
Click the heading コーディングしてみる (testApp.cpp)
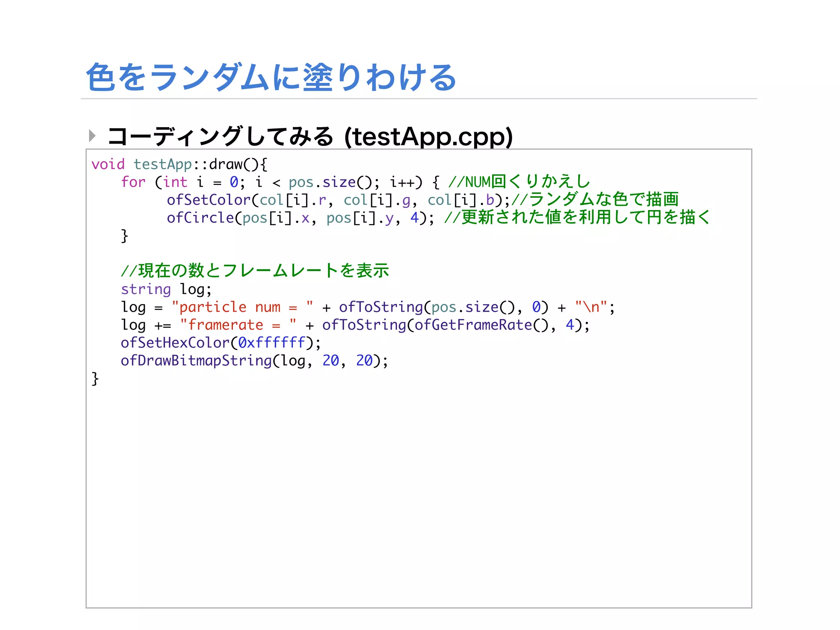(x=310, y=136)
